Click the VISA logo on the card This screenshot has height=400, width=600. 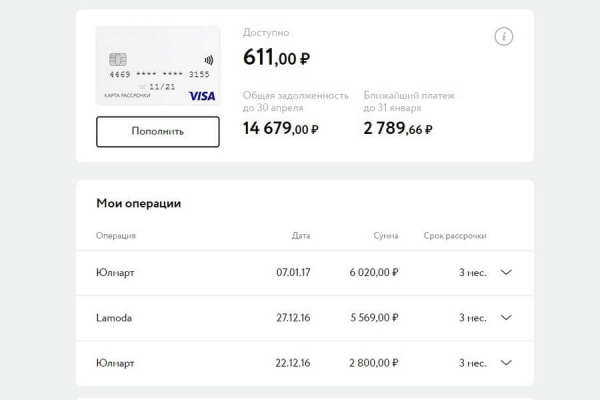click(202, 96)
